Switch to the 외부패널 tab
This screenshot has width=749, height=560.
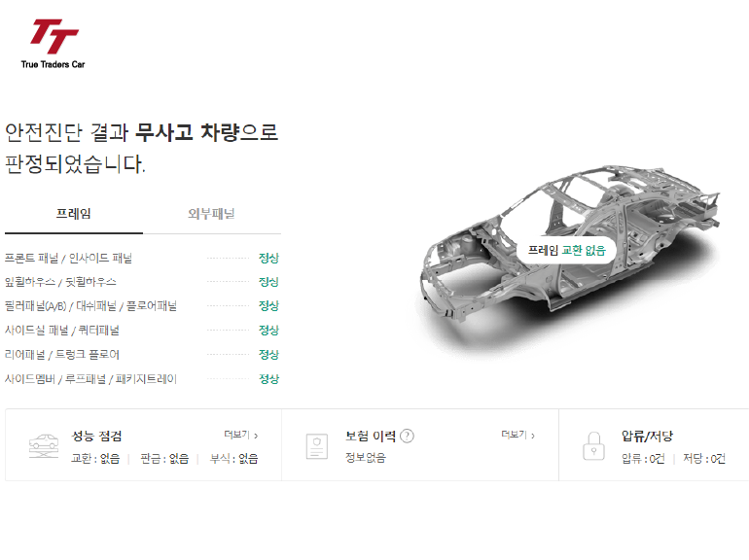[x=212, y=214]
